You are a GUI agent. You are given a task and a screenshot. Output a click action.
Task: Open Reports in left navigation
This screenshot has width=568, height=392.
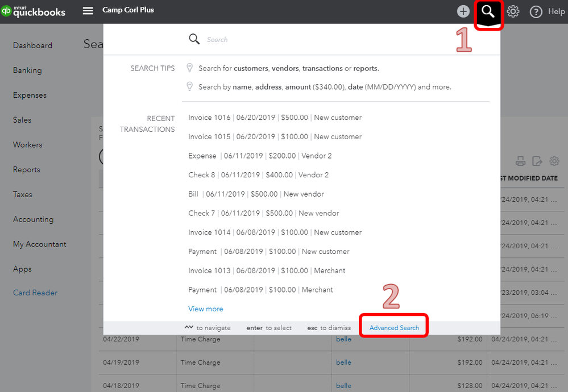point(27,170)
